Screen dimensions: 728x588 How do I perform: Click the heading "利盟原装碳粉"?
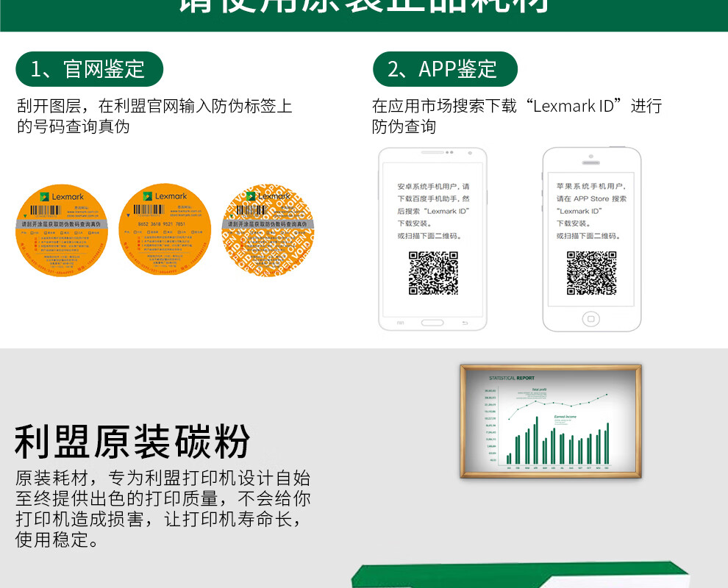click(132, 441)
